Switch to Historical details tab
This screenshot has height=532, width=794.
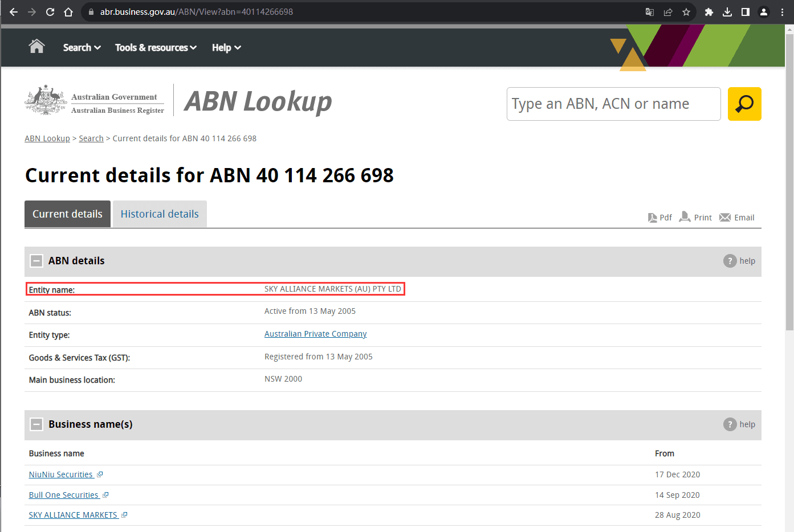(x=160, y=214)
